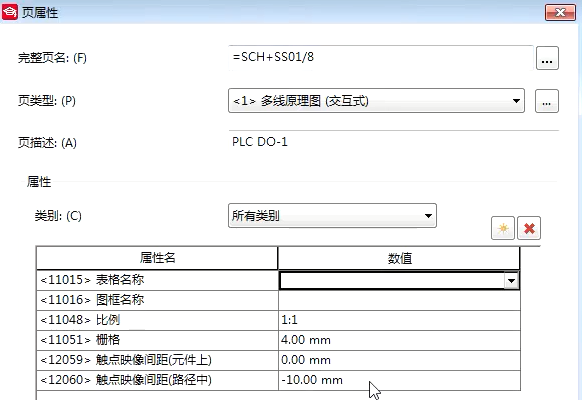Close the 页属性 dialog window
582x400 pixels.
coord(560,13)
